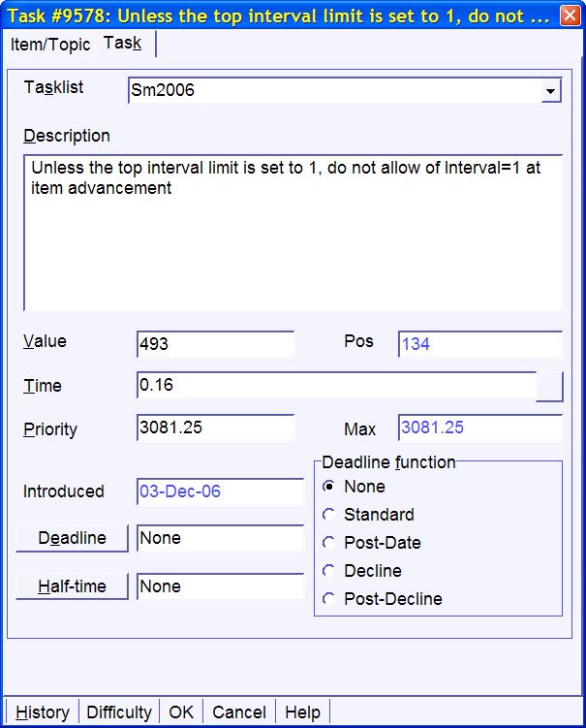Switch to the Item/Topic tab
The image size is (586, 728).
50,45
